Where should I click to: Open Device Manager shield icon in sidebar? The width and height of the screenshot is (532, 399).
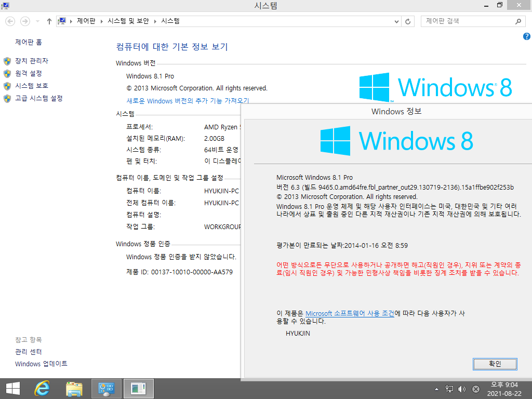[x=7, y=61]
